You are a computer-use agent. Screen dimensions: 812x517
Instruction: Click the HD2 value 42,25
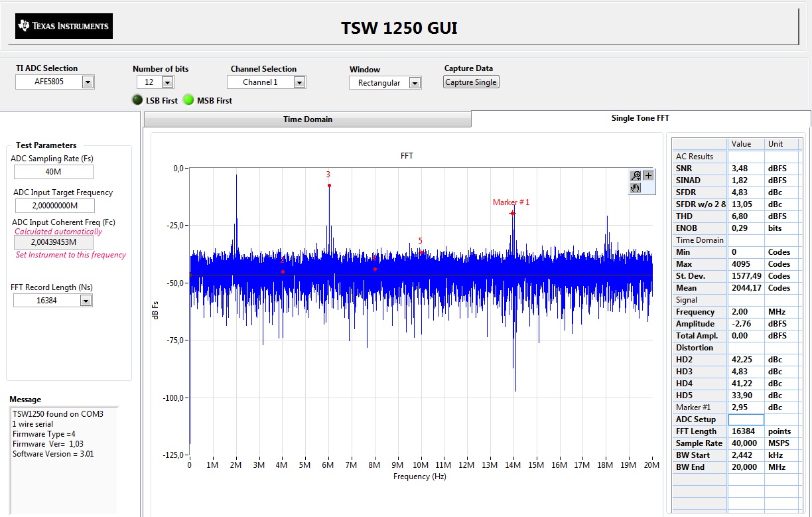741,360
